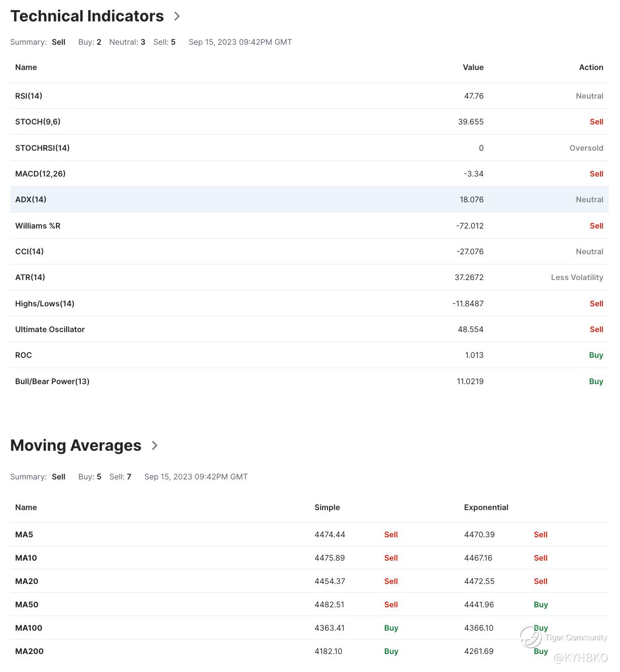Click the Exponential column header

(x=486, y=507)
